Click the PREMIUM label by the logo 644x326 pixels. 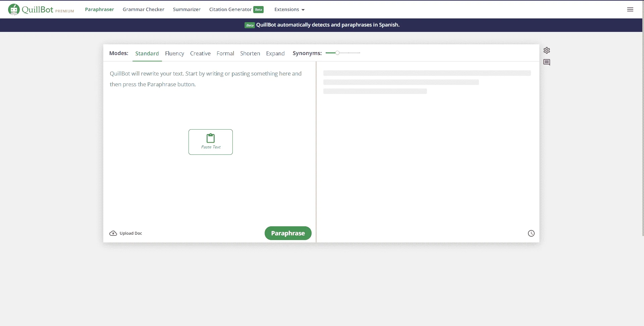pos(65,11)
